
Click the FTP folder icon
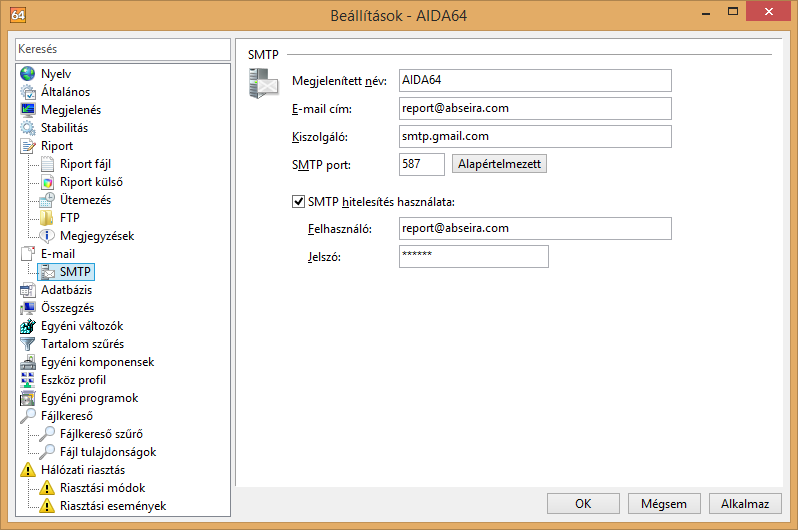47,218
